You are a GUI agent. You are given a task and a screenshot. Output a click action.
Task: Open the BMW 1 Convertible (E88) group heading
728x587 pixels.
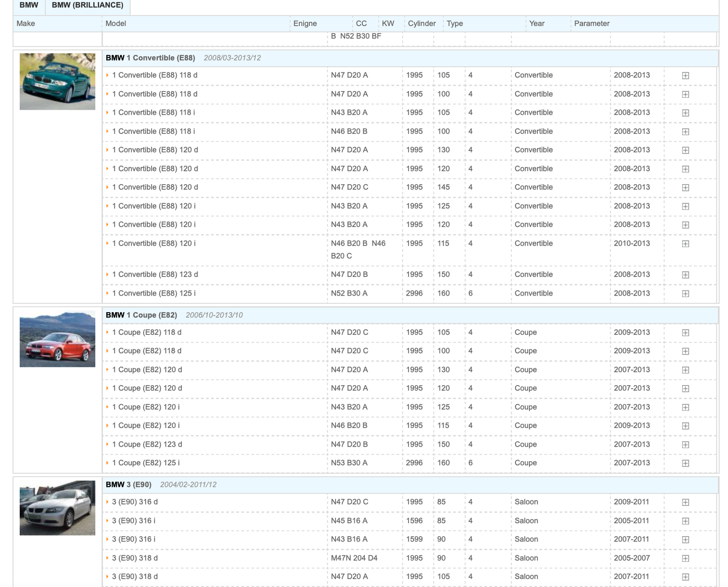coord(150,58)
